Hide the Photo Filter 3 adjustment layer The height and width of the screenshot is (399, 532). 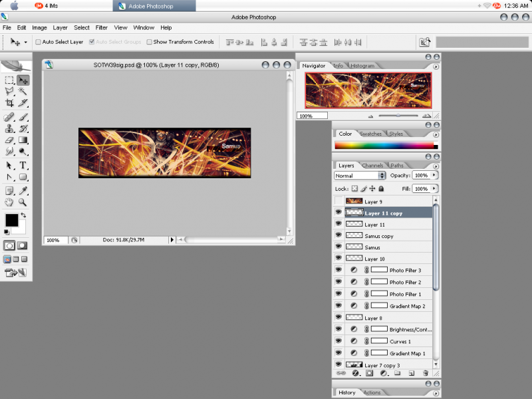coord(338,270)
